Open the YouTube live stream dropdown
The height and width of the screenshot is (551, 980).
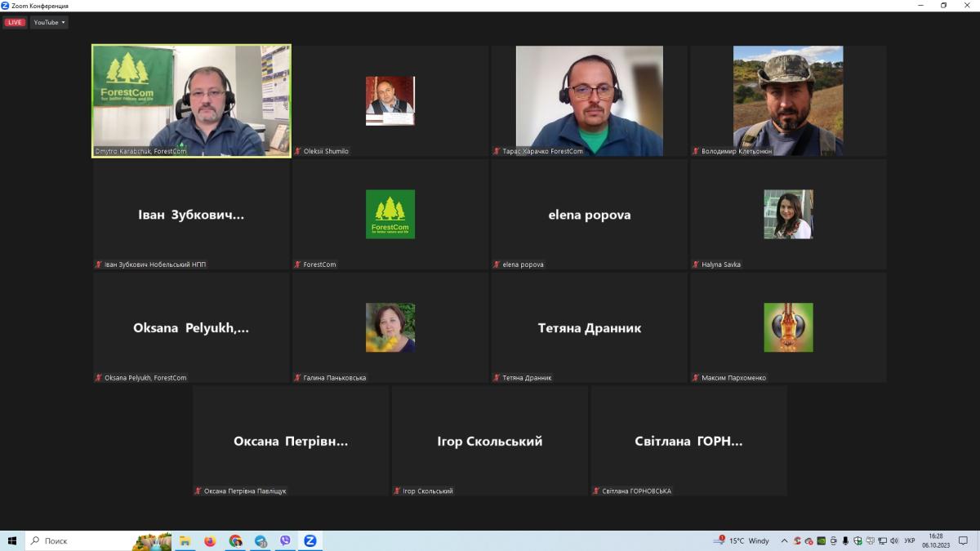pyautogui.click(x=49, y=22)
